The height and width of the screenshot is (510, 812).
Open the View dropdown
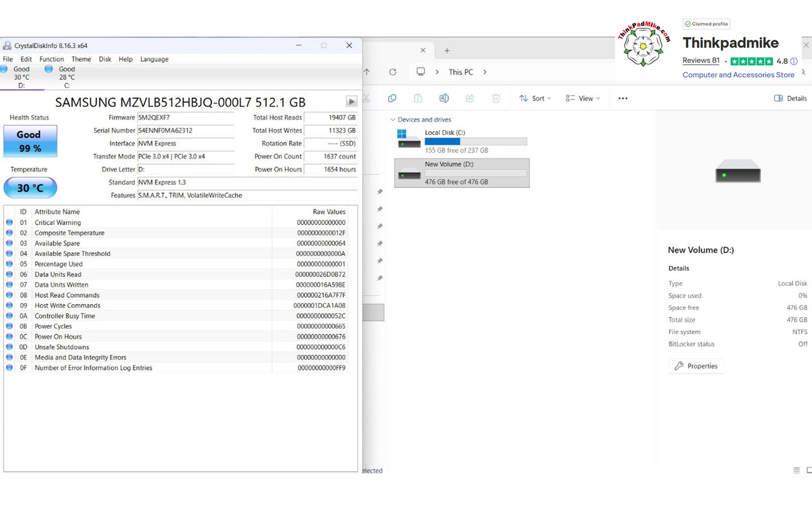[583, 98]
